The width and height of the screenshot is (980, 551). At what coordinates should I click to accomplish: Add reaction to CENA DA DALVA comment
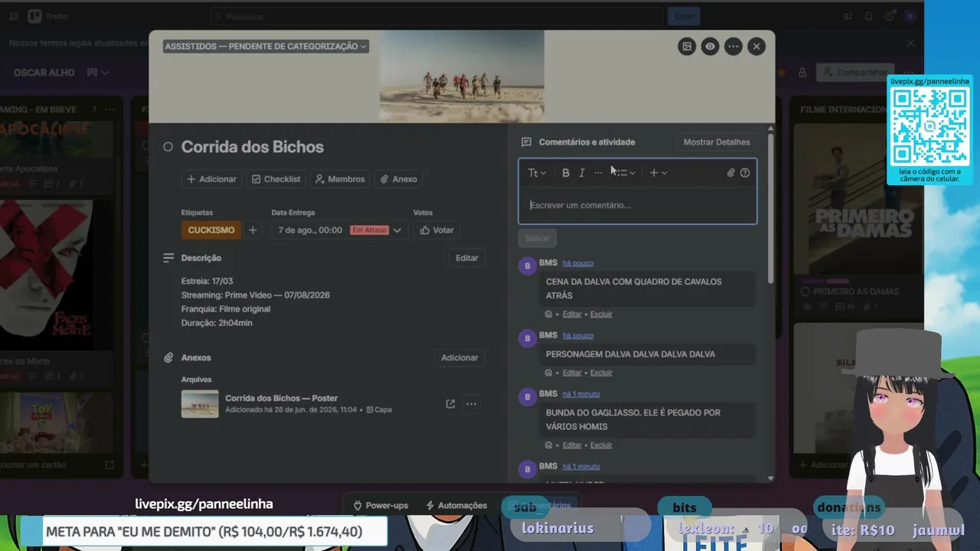point(548,315)
